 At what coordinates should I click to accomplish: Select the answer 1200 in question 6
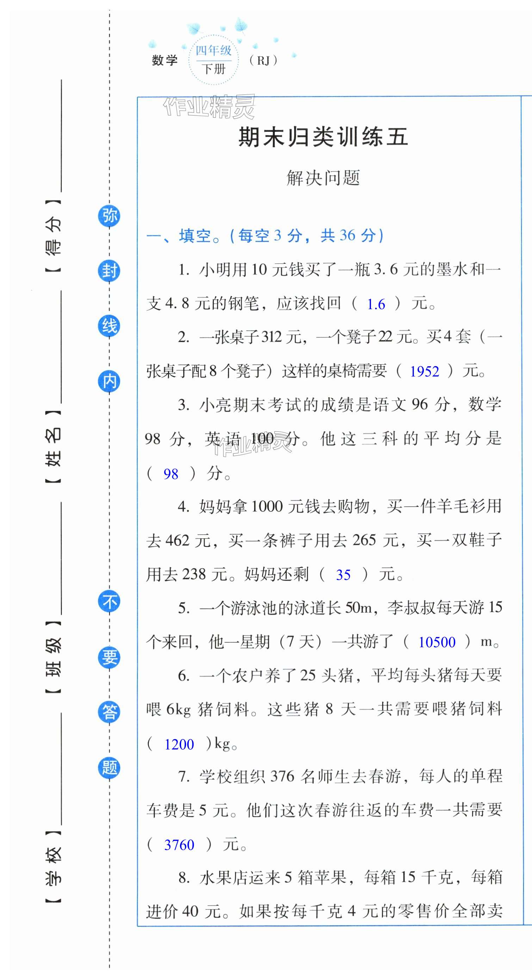[179, 744]
